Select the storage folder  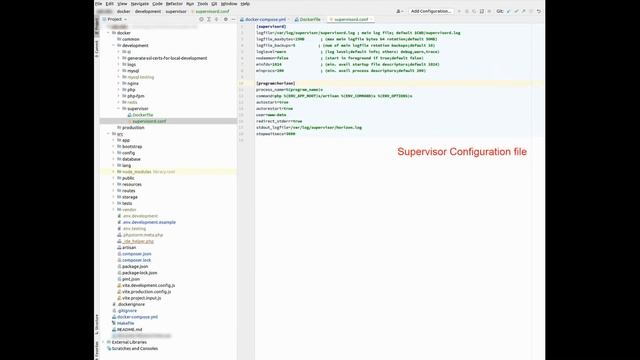pos(130,197)
